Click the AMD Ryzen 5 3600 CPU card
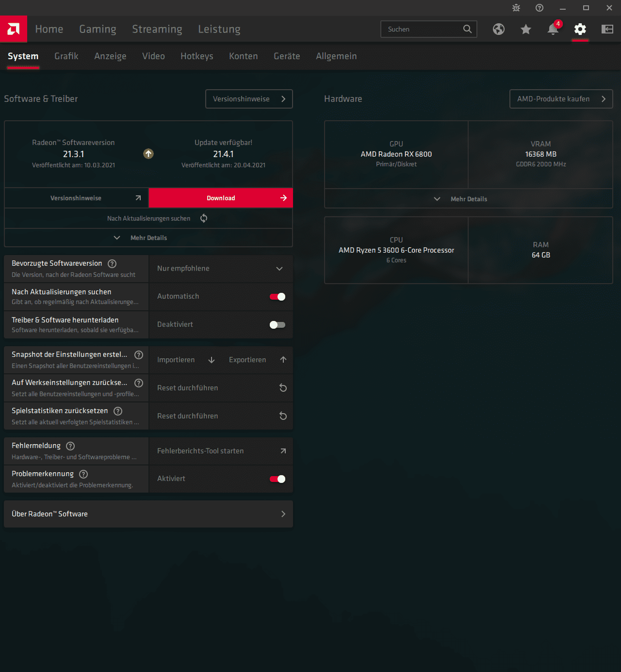The width and height of the screenshot is (621, 672). pos(396,250)
